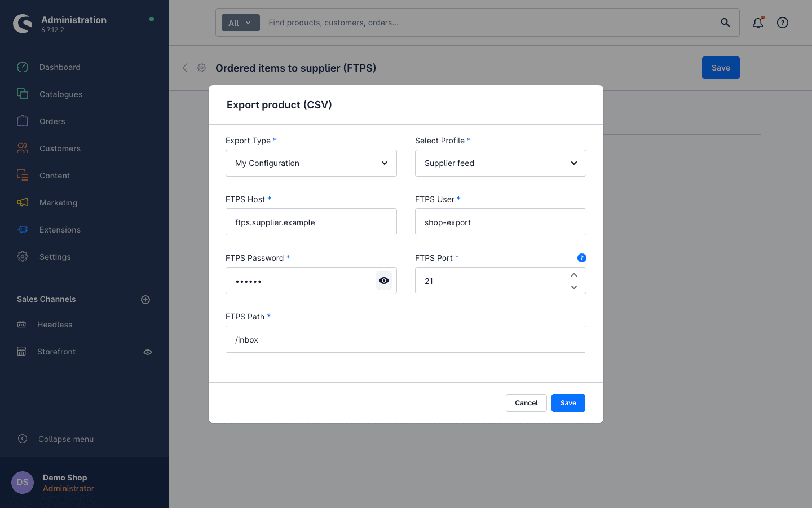Open Storefront preview via eye icon
The width and height of the screenshot is (812, 508).
148,352
